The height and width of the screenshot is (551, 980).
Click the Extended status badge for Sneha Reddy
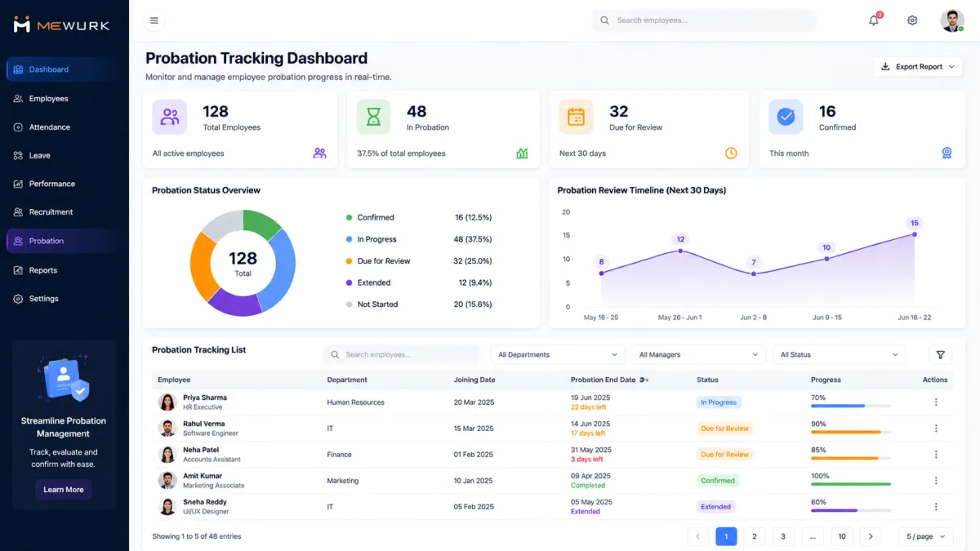coord(715,507)
